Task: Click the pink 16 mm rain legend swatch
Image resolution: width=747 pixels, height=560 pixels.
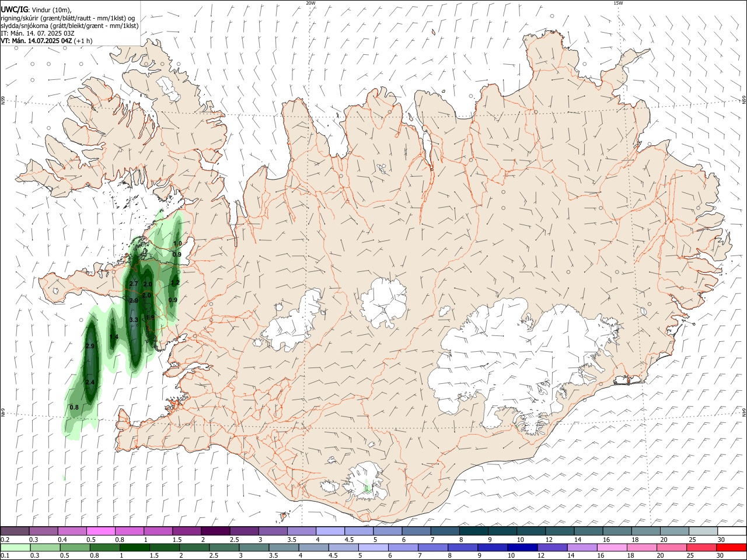Action: (611, 548)
